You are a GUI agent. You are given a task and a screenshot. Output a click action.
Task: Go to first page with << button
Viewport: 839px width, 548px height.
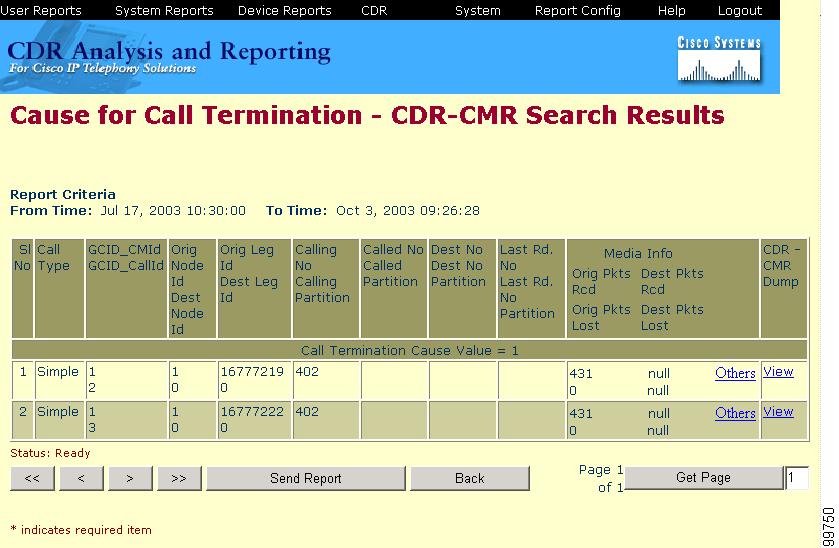pos(32,478)
